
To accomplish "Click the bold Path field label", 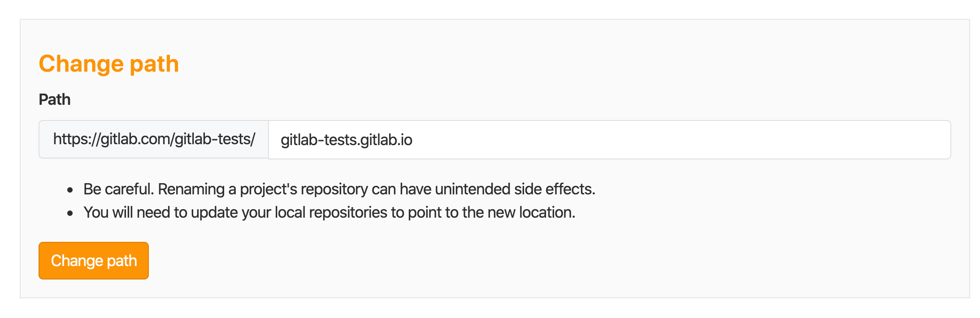I will tap(55, 99).
